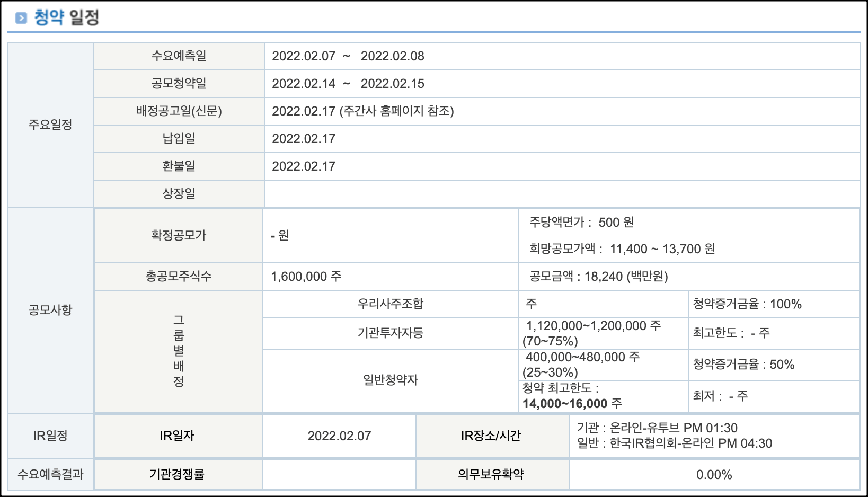Click 청약증거금율 : 50% text
Screen dimensions: 868x497
coord(743,365)
